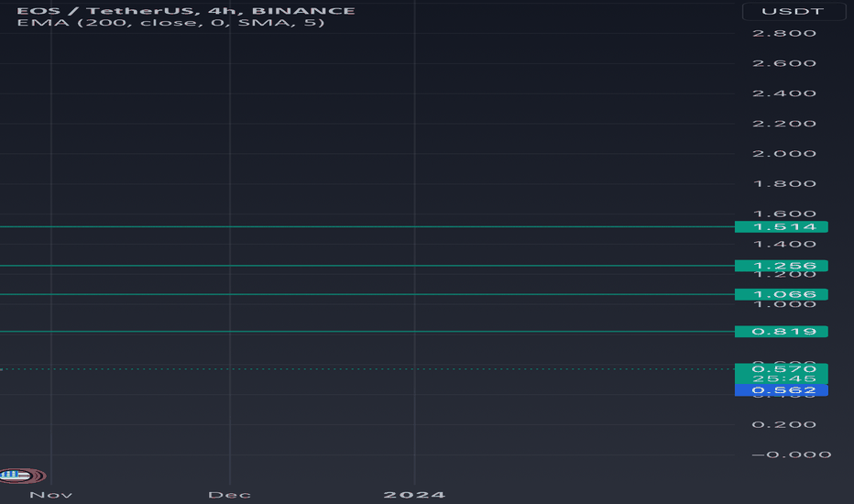Image resolution: width=854 pixels, height=504 pixels.
Task: Click the EOS / TetherUS symbol title
Action: point(186,10)
